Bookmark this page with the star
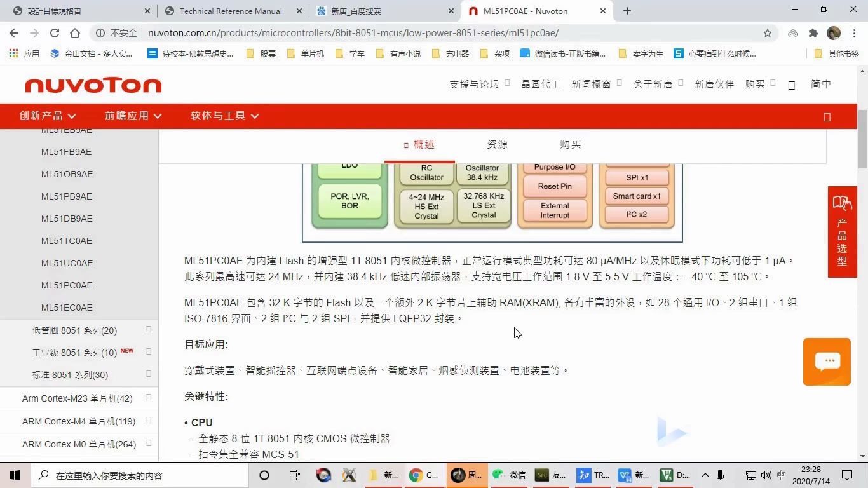This screenshot has width=868, height=488. pyautogui.click(x=768, y=33)
